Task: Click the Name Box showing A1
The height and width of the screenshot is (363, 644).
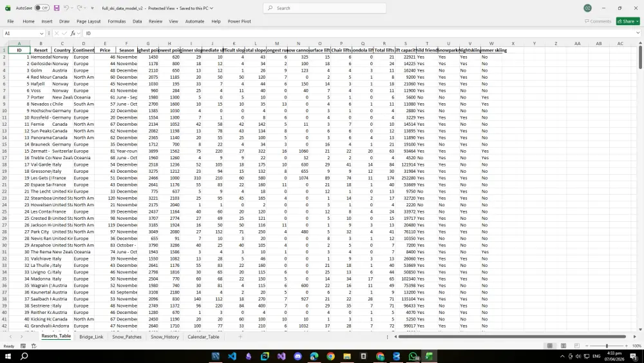Action: point(21,34)
